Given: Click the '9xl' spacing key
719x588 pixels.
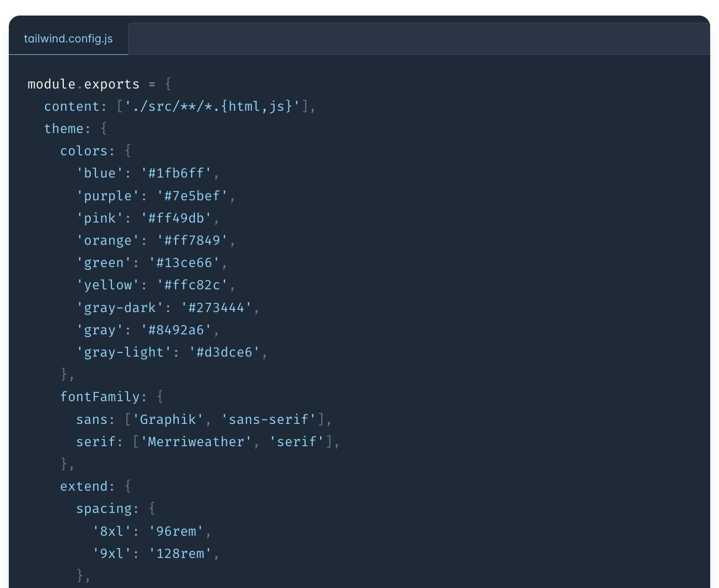Looking at the screenshot, I should (x=112, y=554).
